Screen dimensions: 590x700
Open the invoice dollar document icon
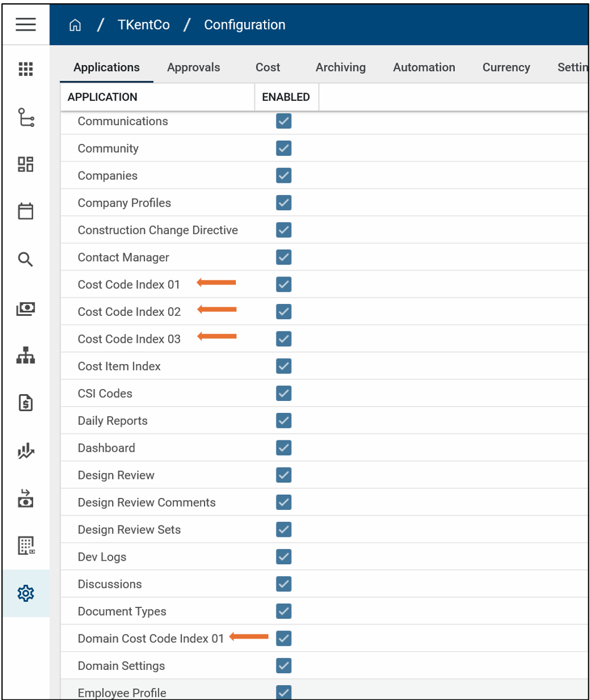click(26, 403)
